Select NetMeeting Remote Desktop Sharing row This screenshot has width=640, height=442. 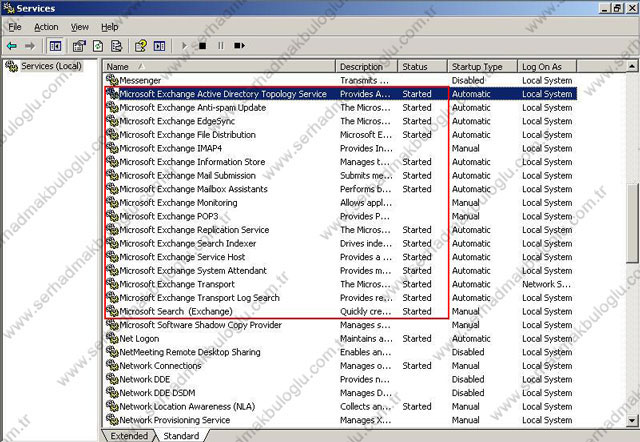(x=340, y=352)
